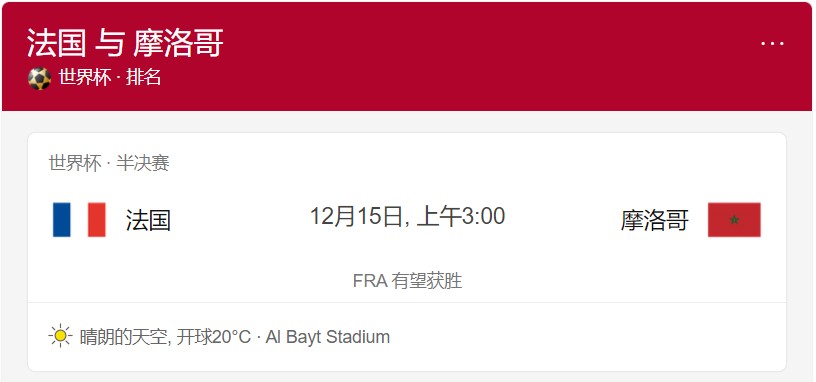816x382 pixels.
Task: Click the red header banner area
Action: pyautogui.click(x=407, y=56)
